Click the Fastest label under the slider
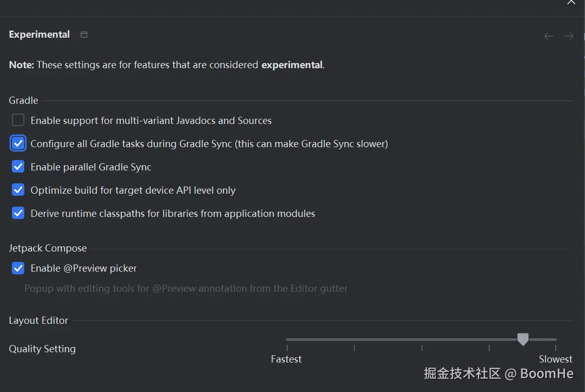 [286, 359]
